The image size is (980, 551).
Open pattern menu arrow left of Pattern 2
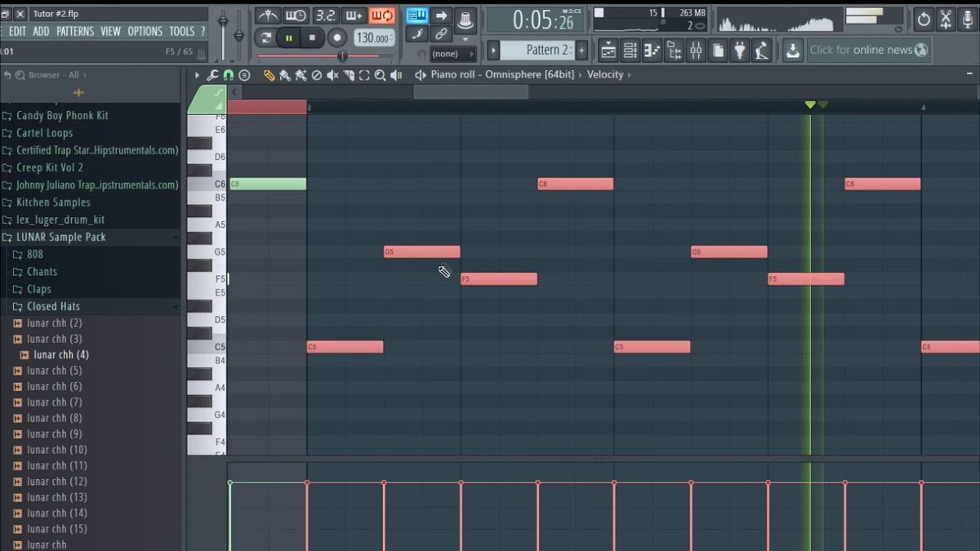493,50
